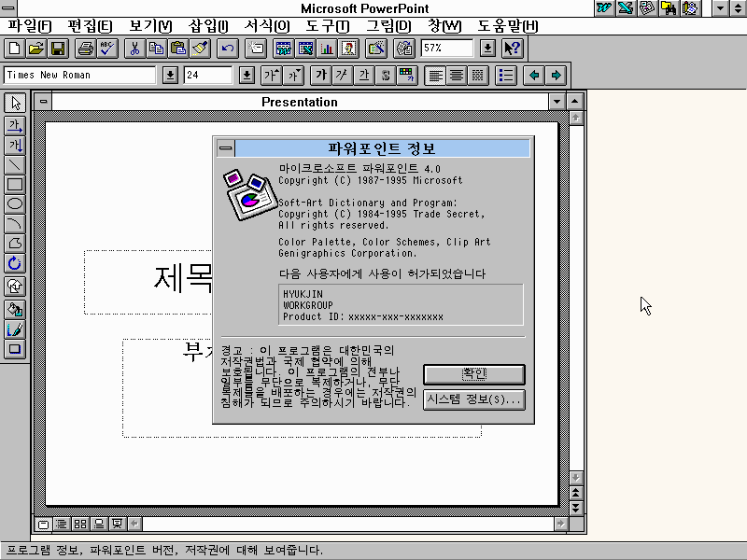Select the Rectangle drawing tool
Image resolution: width=747 pixels, height=560 pixels.
pyautogui.click(x=15, y=184)
